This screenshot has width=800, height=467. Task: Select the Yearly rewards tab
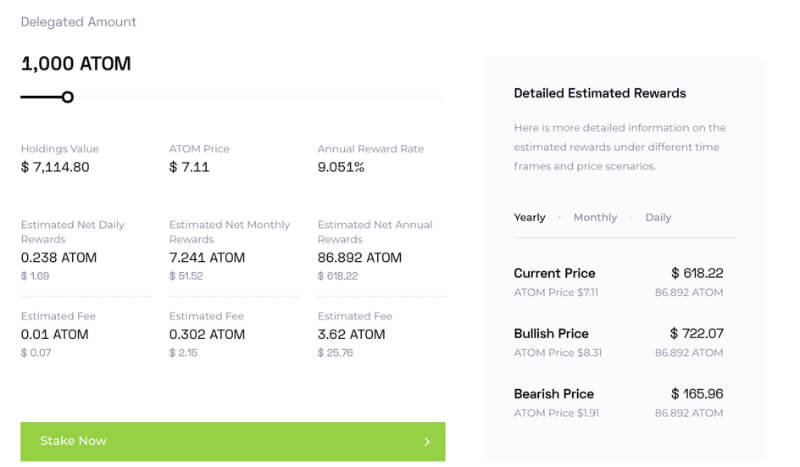tap(529, 217)
